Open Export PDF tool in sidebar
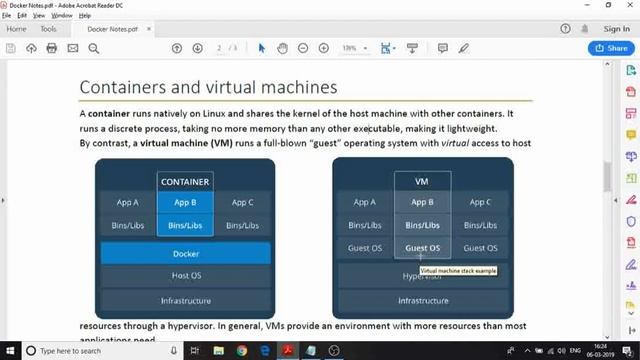 631,70
